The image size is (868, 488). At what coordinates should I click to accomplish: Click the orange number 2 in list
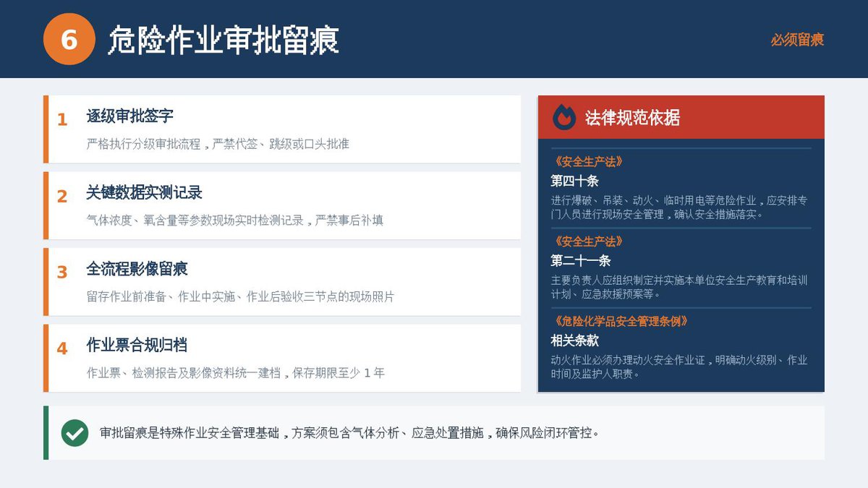pyautogui.click(x=62, y=197)
